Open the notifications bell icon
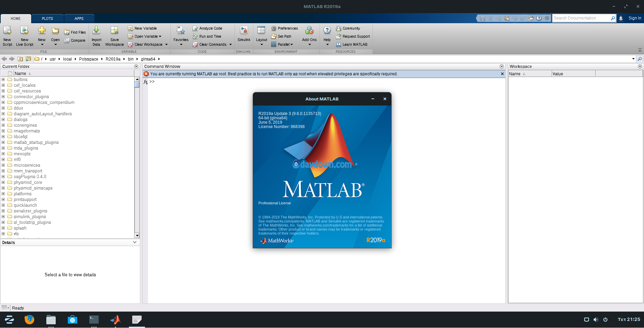644x328 pixels. 621,18
